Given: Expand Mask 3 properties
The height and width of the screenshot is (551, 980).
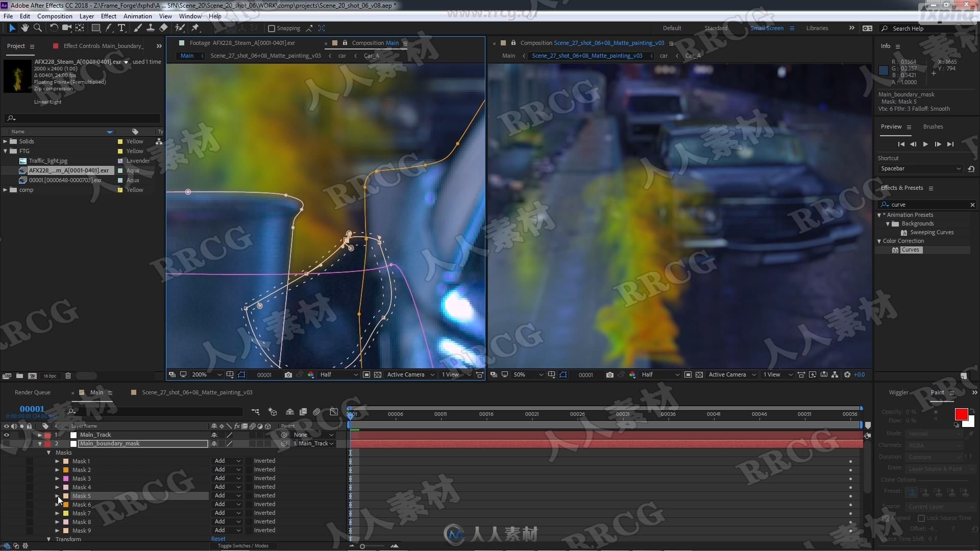Looking at the screenshot, I should point(57,479).
